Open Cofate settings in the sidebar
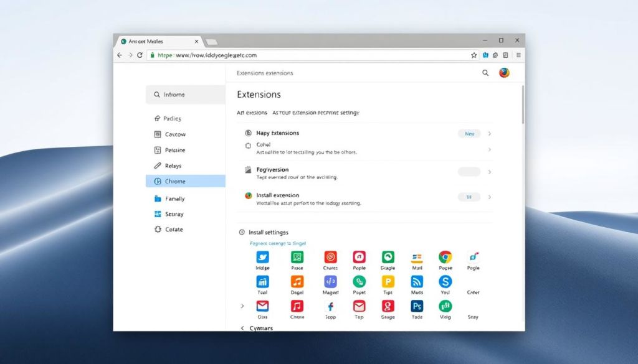Screen dimensions: 638x364 click(186, 230)
